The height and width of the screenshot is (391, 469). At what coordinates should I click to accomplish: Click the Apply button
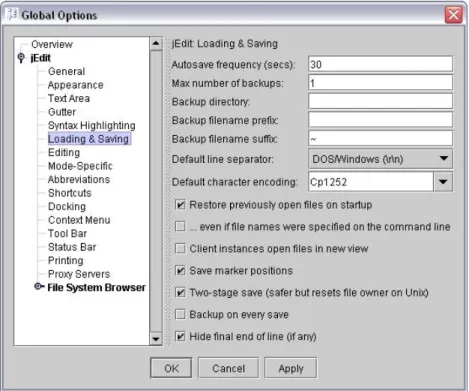(291, 368)
